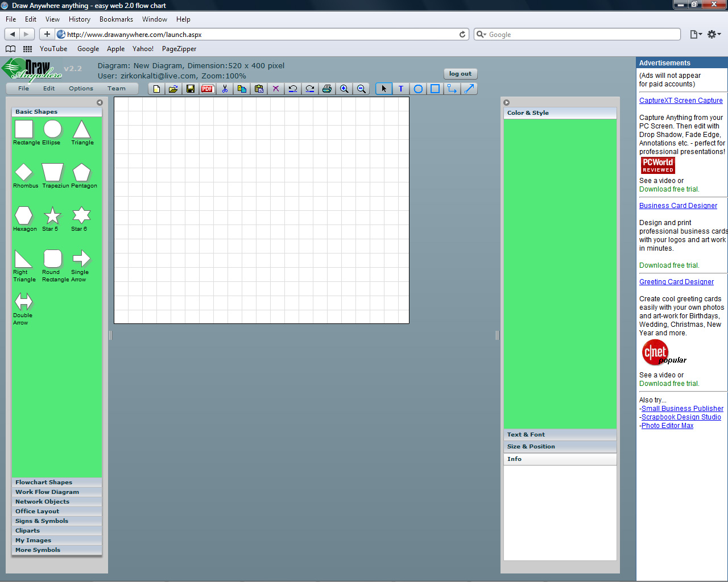
Task: Click the log out button
Action: click(460, 74)
